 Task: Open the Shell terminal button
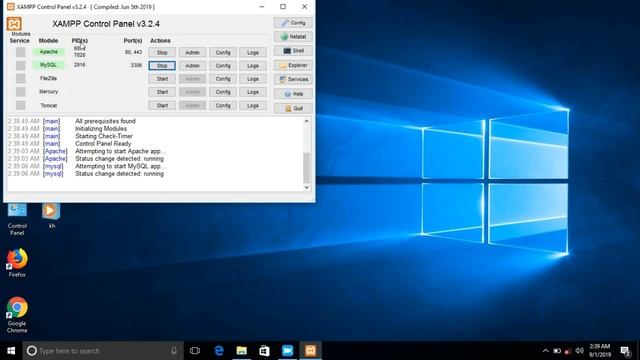click(293, 51)
